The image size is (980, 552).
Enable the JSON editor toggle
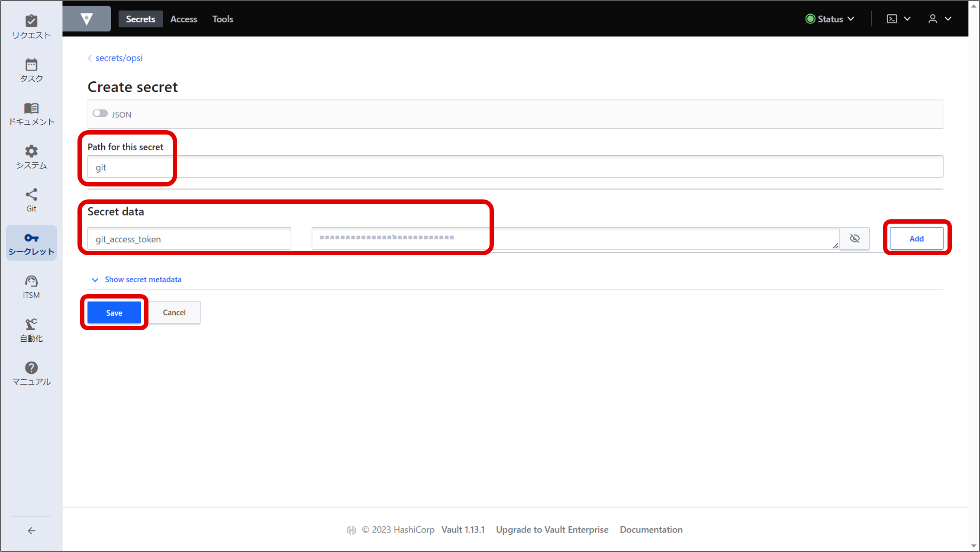click(x=100, y=113)
